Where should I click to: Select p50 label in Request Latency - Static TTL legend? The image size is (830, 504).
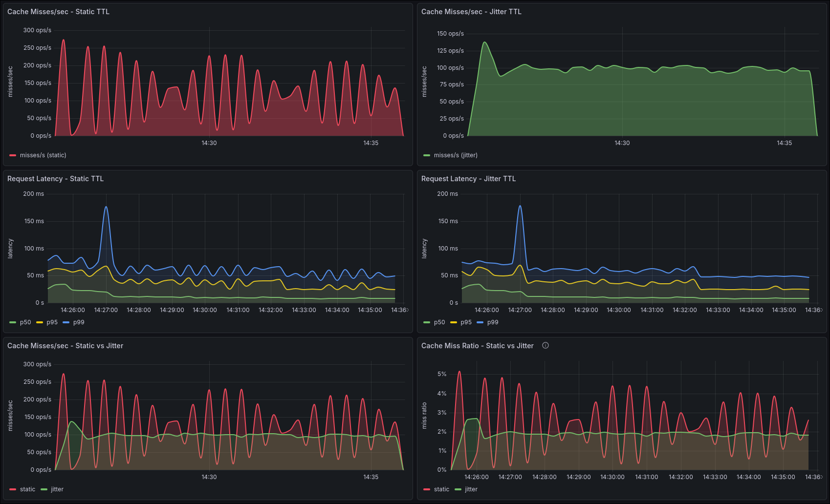click(25, 322)
